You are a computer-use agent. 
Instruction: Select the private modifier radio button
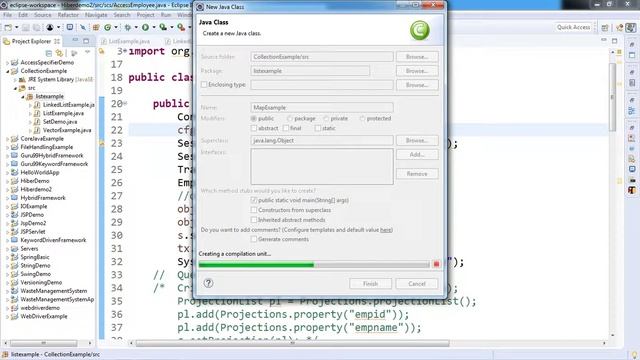coord(326,118)
